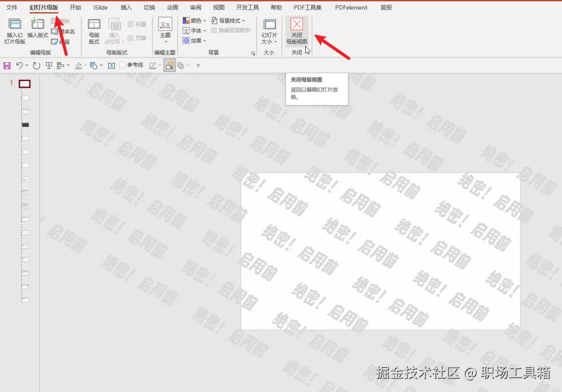Click the shape fill paint bucket icon

click(79, 66)
